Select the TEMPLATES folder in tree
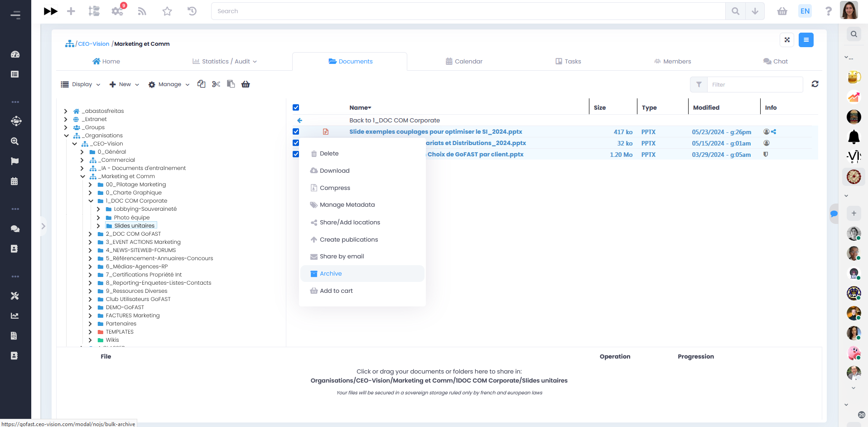 coord(120,332)
